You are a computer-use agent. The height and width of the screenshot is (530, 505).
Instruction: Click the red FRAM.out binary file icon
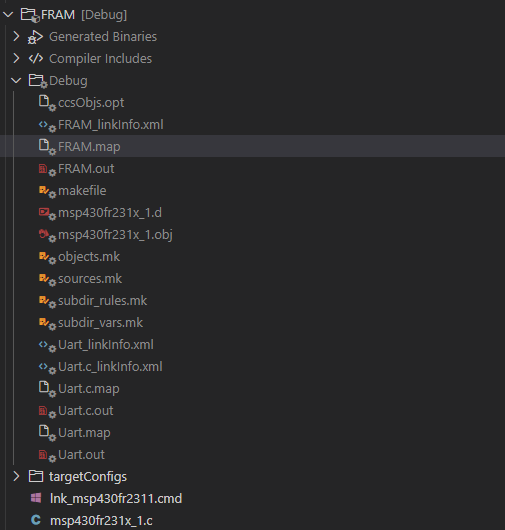coord(47,169)
